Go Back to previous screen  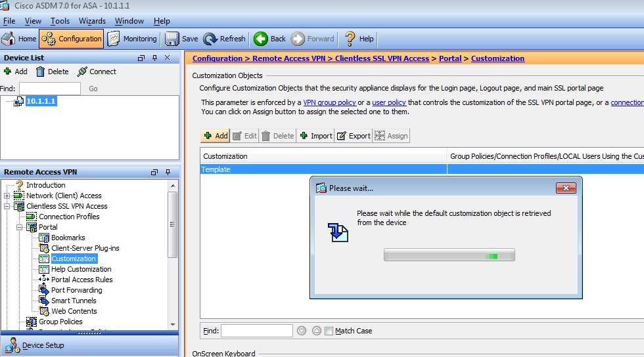click(x=269, y=39)
